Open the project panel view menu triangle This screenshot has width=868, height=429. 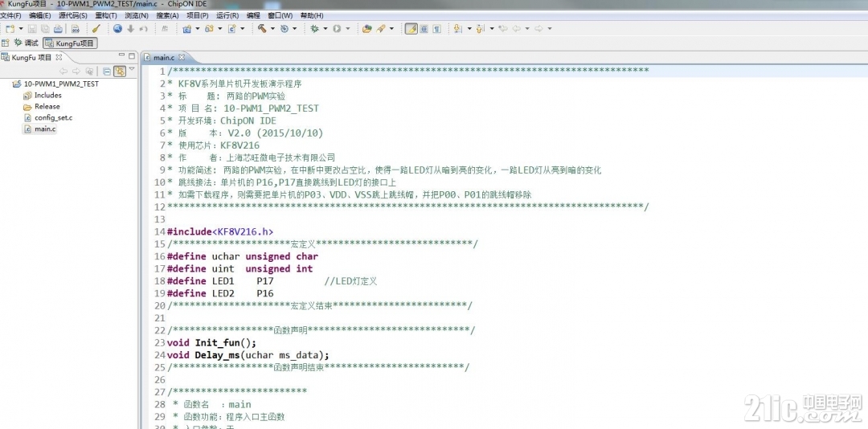point(132,70)
